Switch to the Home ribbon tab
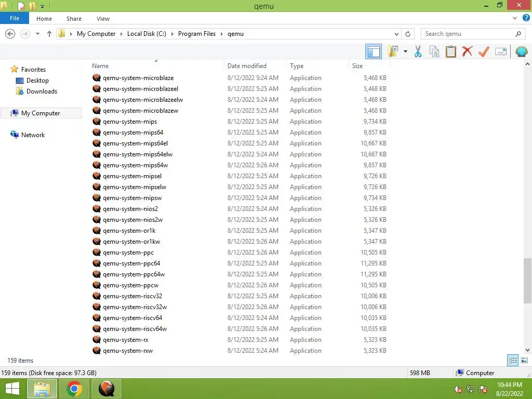 tap(44, 19)
